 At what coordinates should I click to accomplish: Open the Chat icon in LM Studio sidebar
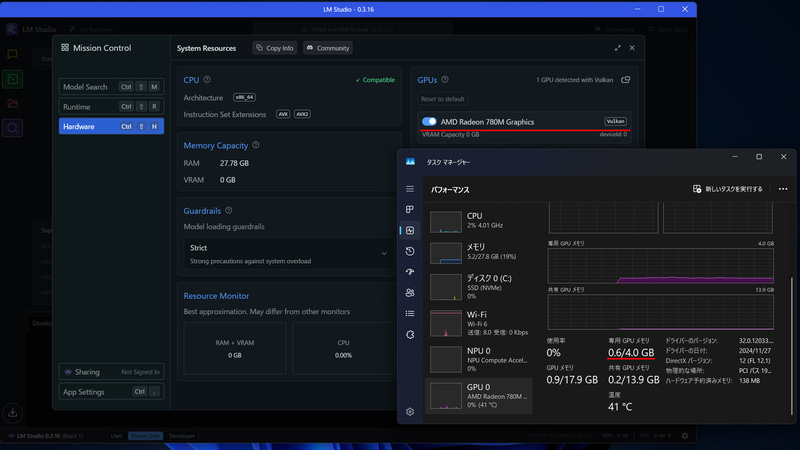(12, 54)
